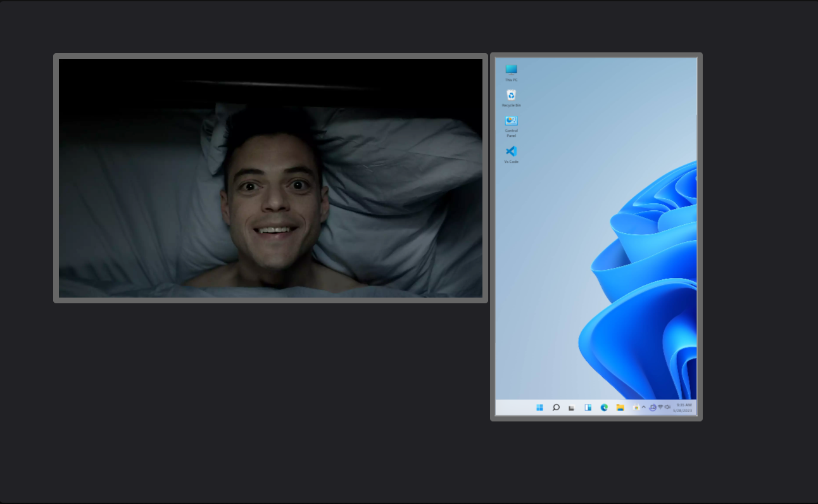Expand the hidden system tray icons chevron
This screenshot has width=818, height=504.
pyautogui.click(x=644, y=407)
